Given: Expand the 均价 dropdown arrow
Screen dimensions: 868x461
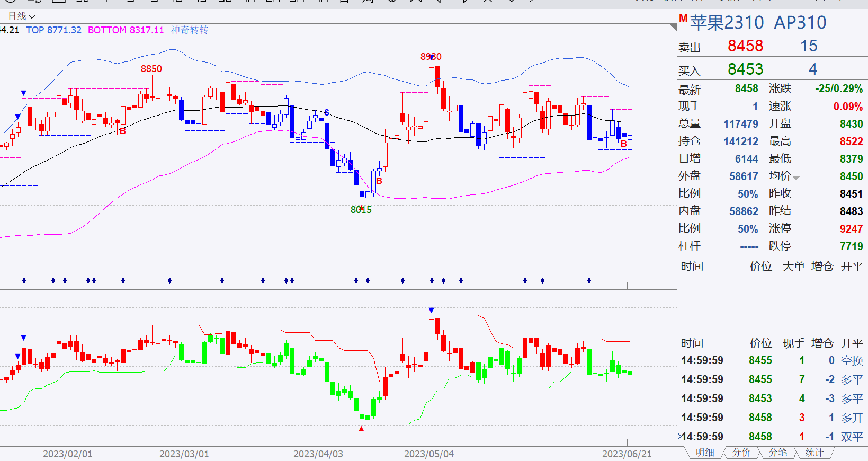Looking at the screenshot, I should coord(796,178).
